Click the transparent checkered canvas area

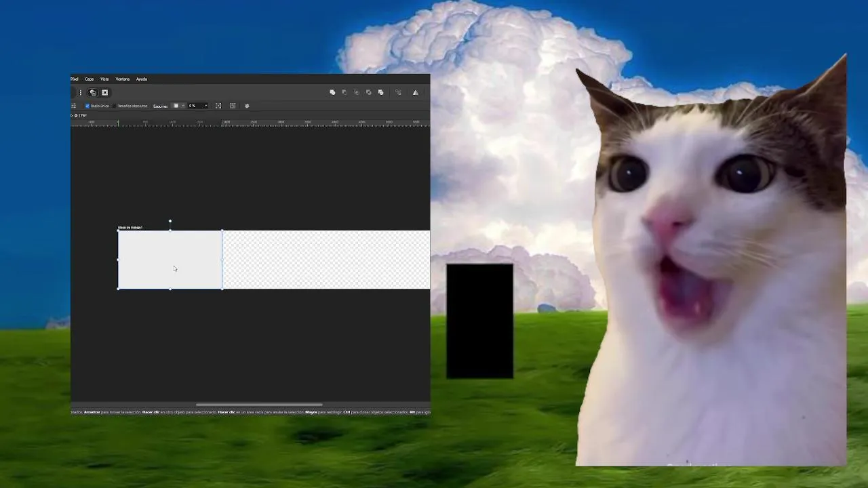point(326,260)
